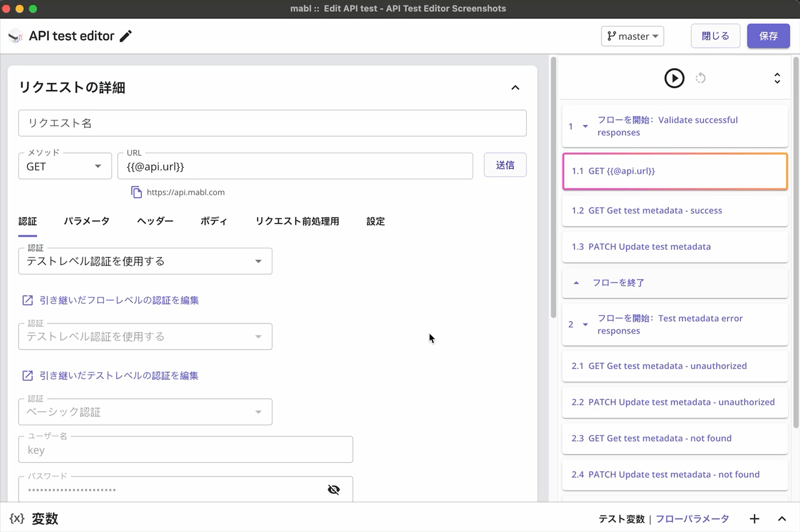Switch to the ボディ tab
The width and height of the screenshot is (800, 532).
(x=214, y=221)
